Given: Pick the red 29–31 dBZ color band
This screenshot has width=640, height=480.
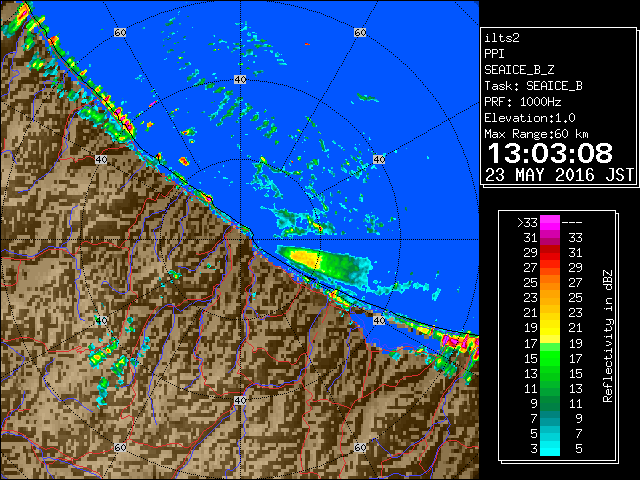Looking at the screenshot, I should [x=550, y=253].
